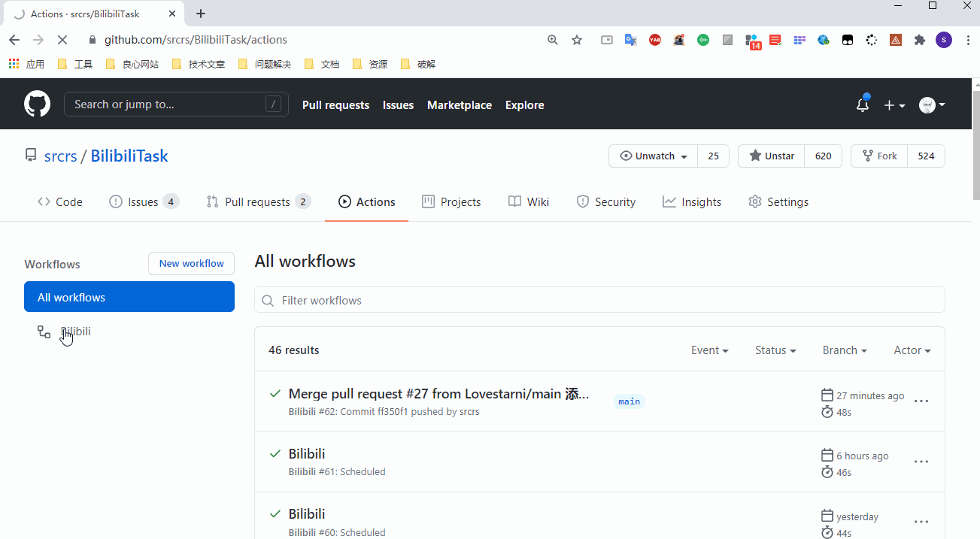Select the Actions tab
980x539 pixels.
point(367,201)
